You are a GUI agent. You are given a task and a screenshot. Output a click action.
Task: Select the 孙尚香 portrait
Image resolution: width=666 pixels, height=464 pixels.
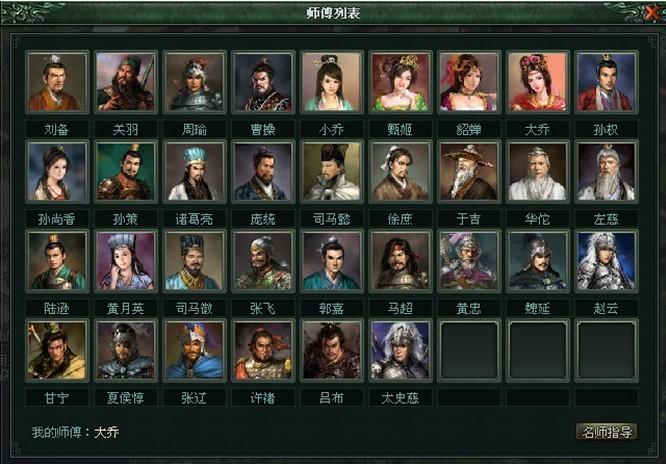[57, 172]
